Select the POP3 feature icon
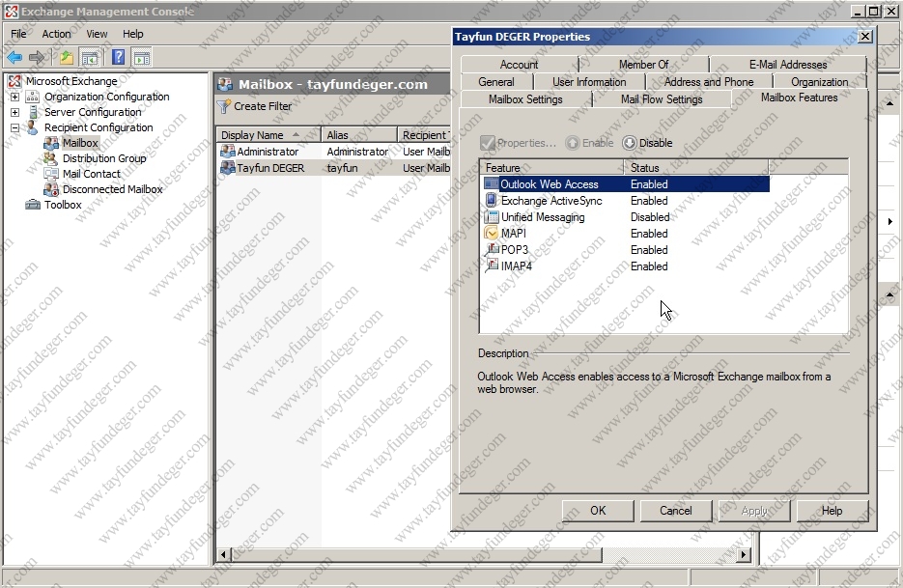903x588 pixels. click(492, 250)
